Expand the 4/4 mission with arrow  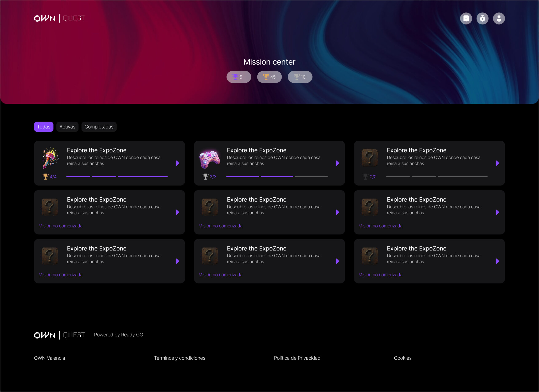click(x=177, y=163)
